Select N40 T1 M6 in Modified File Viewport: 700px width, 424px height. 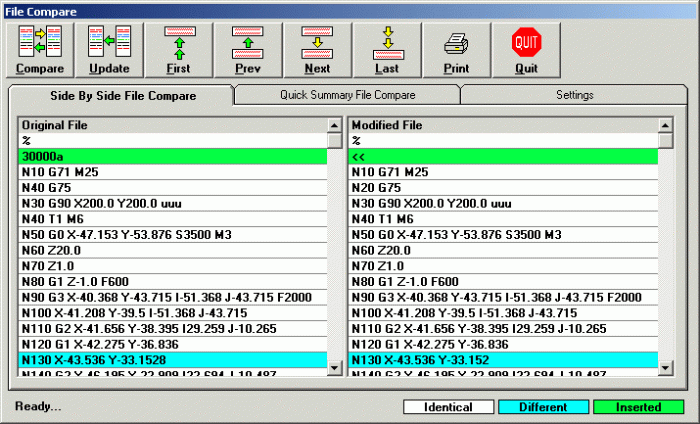coord(503,219)
